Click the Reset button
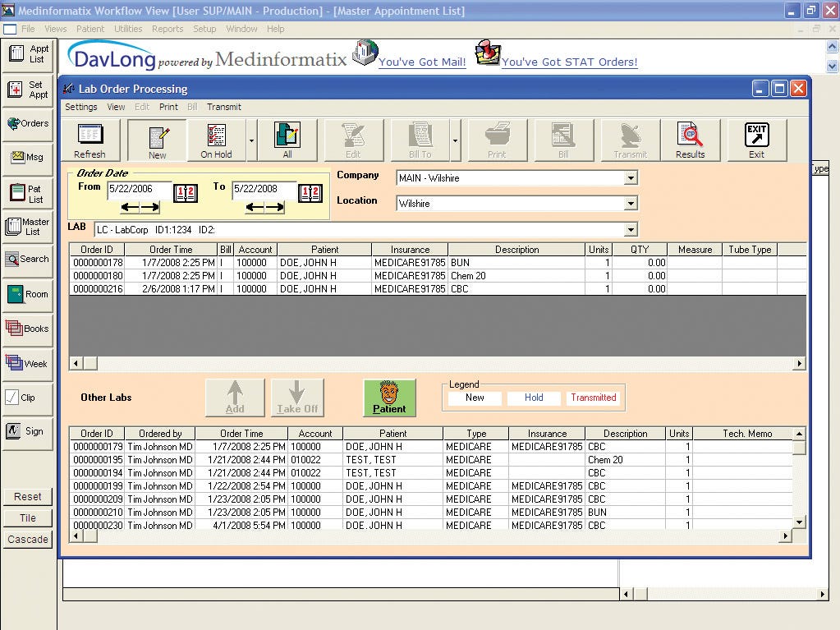This screenshot has width=840, height=630. coord(28,497)
